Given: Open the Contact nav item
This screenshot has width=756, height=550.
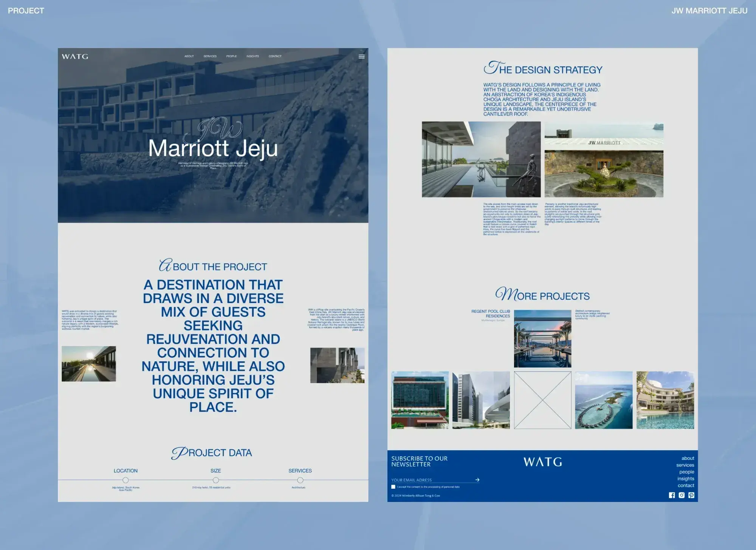Looking at the screenshot, I should pyautogui.click(x=275, y=56).
